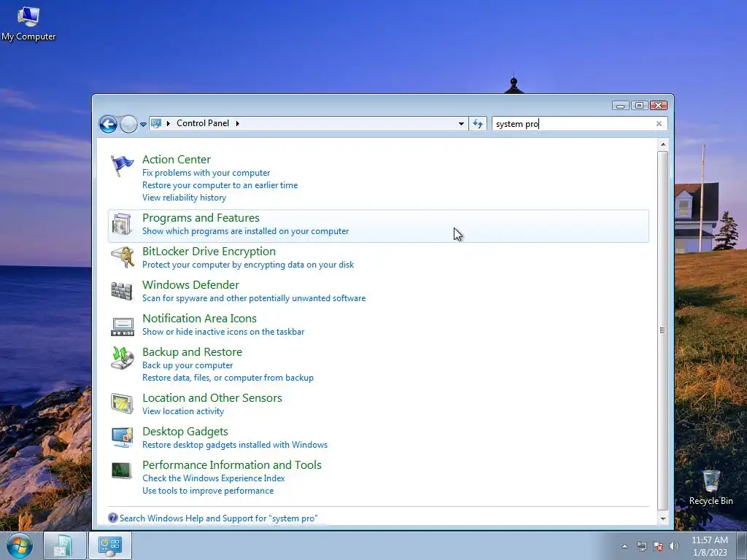Click Search Windows Help and Support link
The height and width of the screenshot is (560, 747).
(x=218, y=518)
